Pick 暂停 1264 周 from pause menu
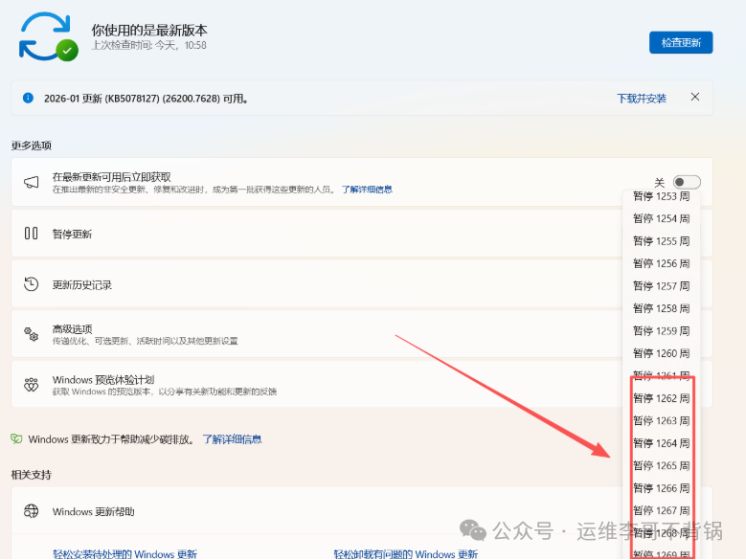Viewport: 746px width, 560px height. (x=662, y=443)
